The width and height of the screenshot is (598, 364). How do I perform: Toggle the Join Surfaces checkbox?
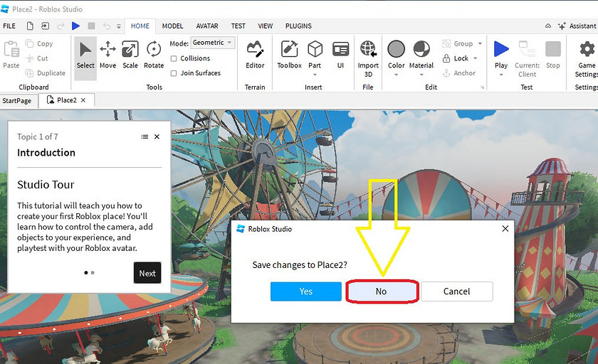pos(174,73)
